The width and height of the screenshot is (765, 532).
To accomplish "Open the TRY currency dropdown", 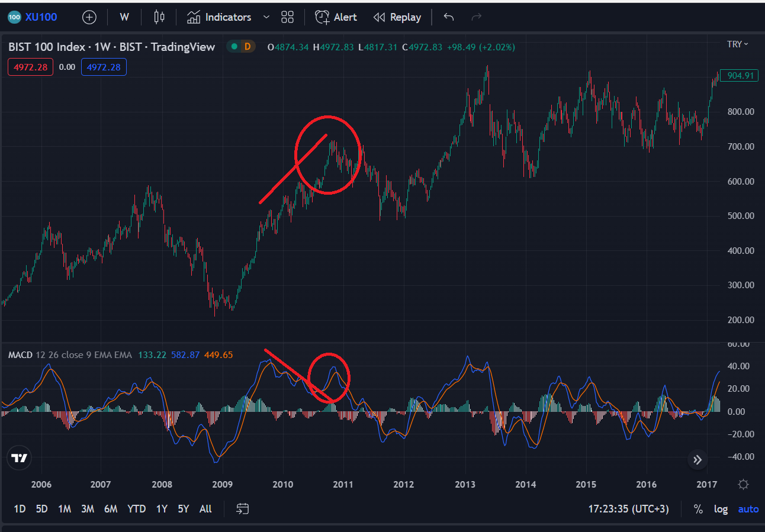I will click(x=738, y=44).
